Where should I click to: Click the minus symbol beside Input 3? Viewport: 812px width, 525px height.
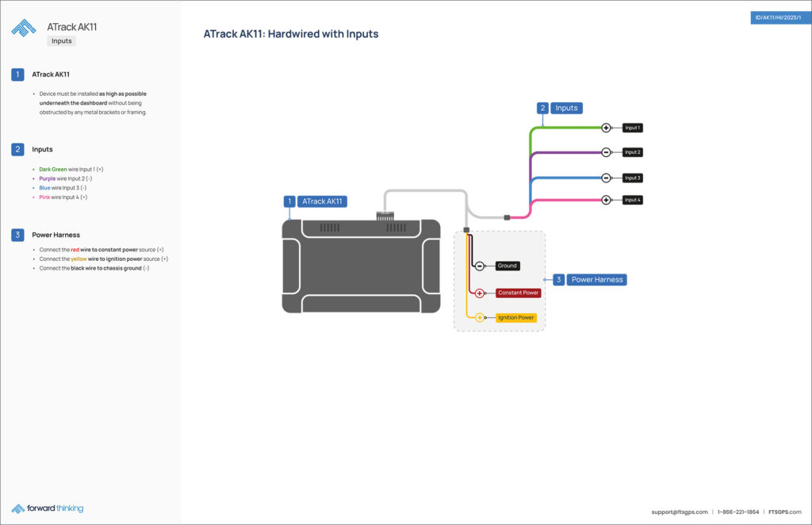(x=606, y=178)
